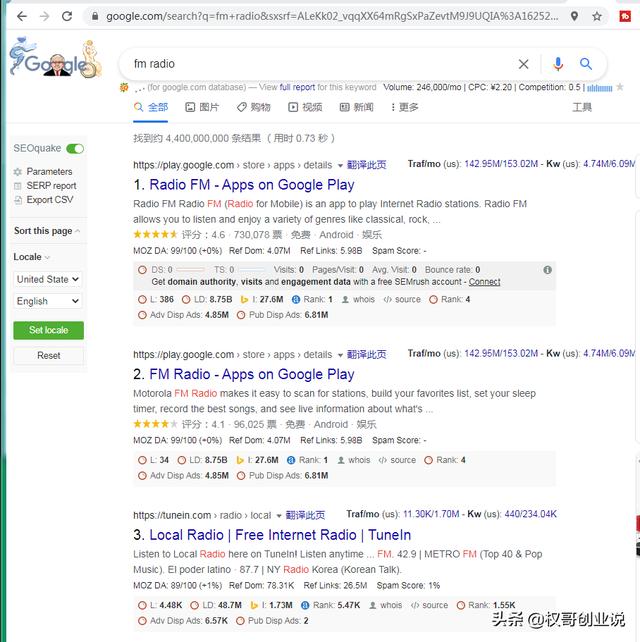Clear the search box with X icon

[x=523, y=64]
